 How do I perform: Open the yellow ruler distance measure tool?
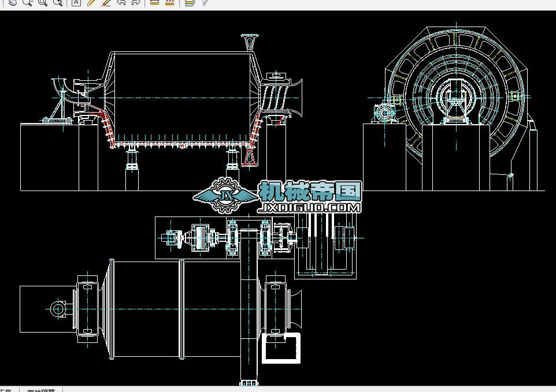point(154,2)
